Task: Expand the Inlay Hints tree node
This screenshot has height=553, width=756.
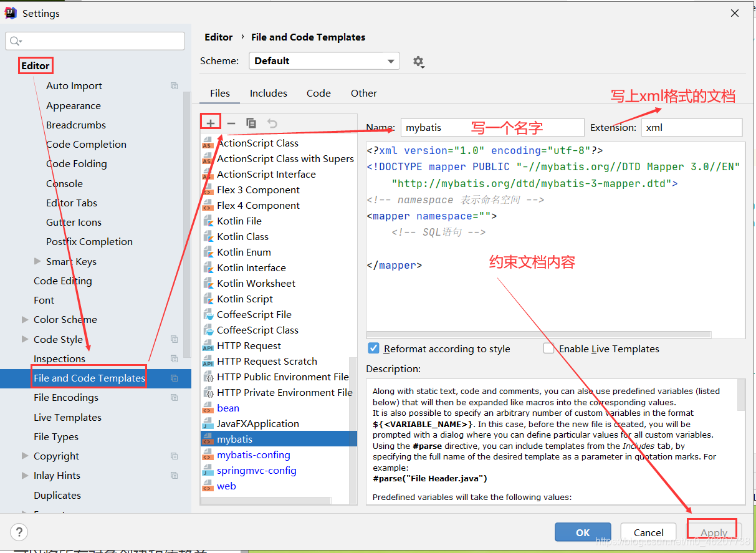Action: click(x=25, y=475)
